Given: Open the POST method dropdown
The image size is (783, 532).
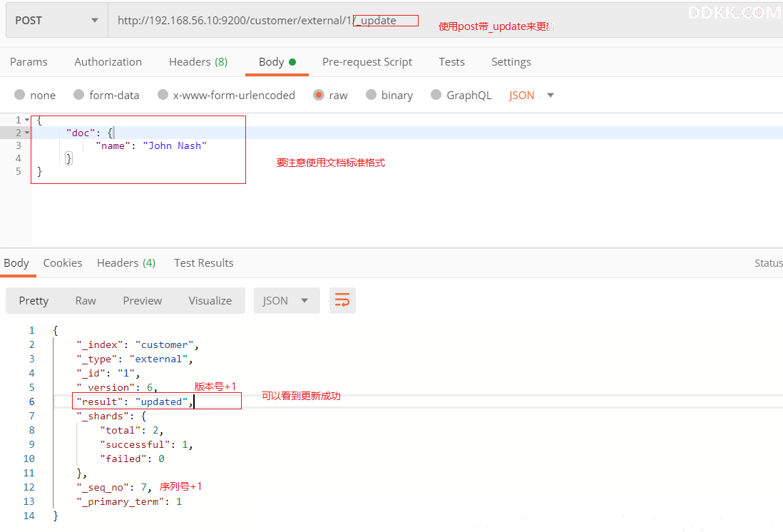Looking at the screenshot, I should tap(56, 21).
